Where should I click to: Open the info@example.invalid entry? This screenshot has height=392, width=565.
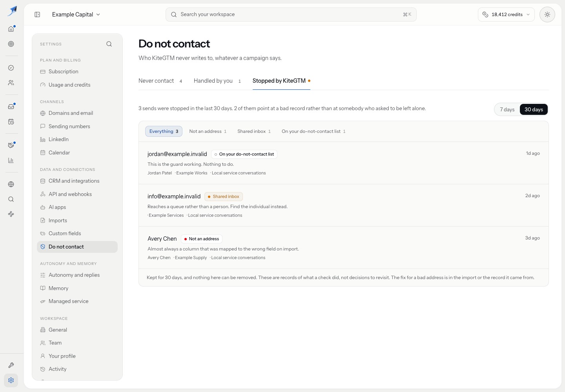click(x=344, y=205)
